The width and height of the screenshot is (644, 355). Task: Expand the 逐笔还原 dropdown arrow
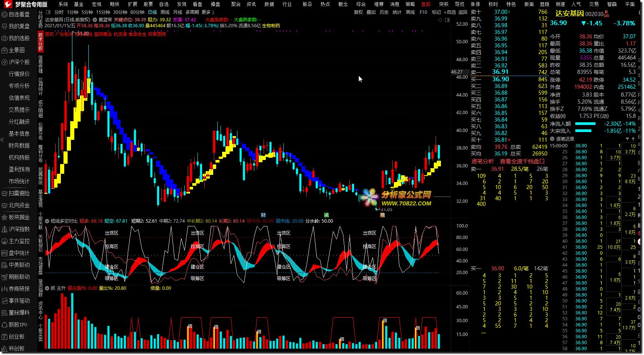click(x=553, y=139)
